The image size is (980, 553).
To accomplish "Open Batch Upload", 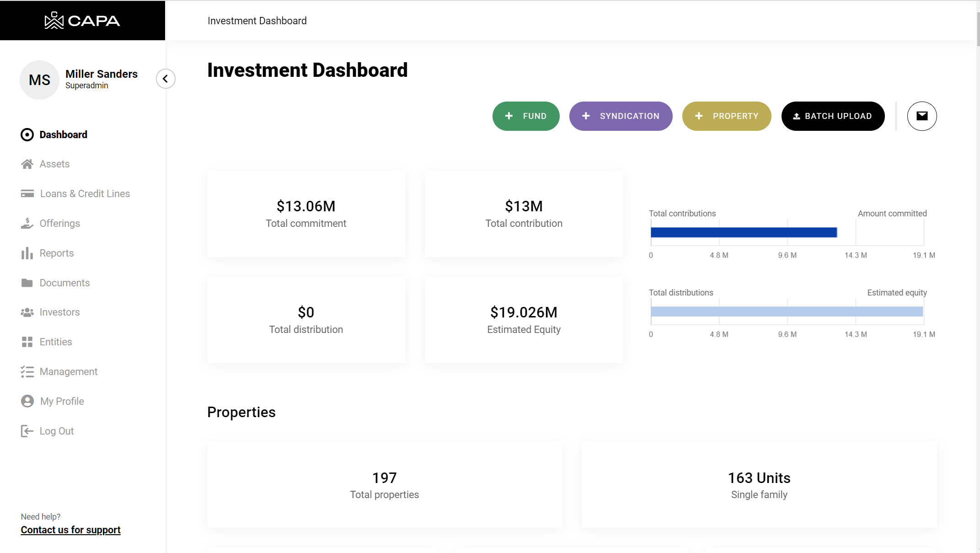I will [x=832, y=116].
